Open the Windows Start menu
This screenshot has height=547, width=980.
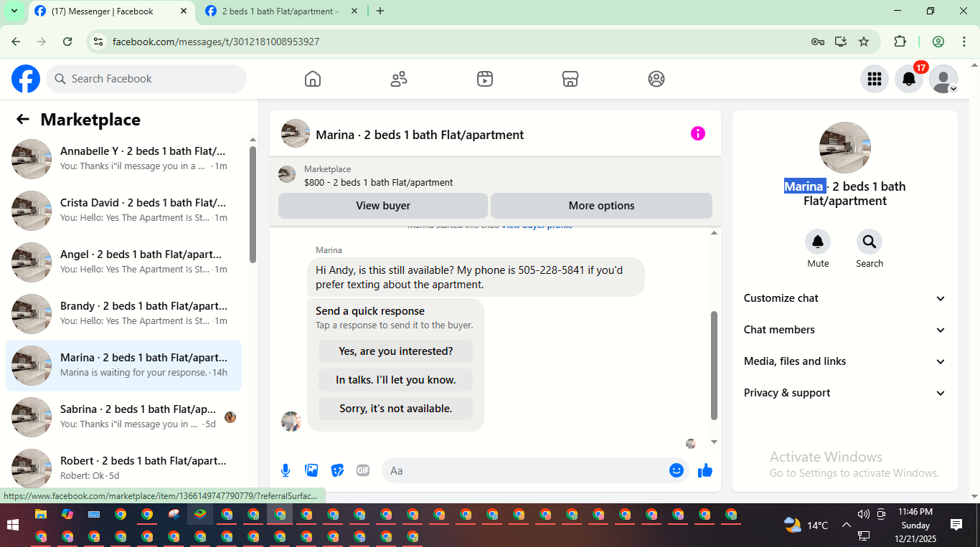tap(13, 525)
